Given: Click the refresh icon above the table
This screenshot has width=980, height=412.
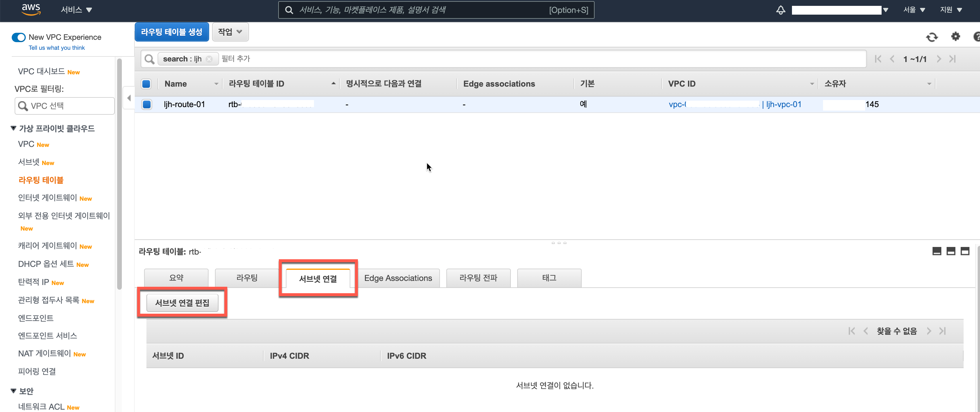Looking at the screenshot, I should (932, 37).
